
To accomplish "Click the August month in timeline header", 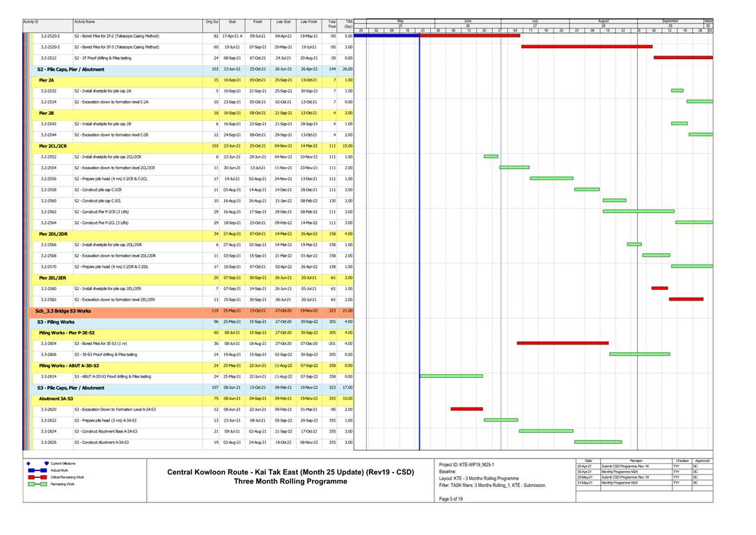I will point(603,22).
